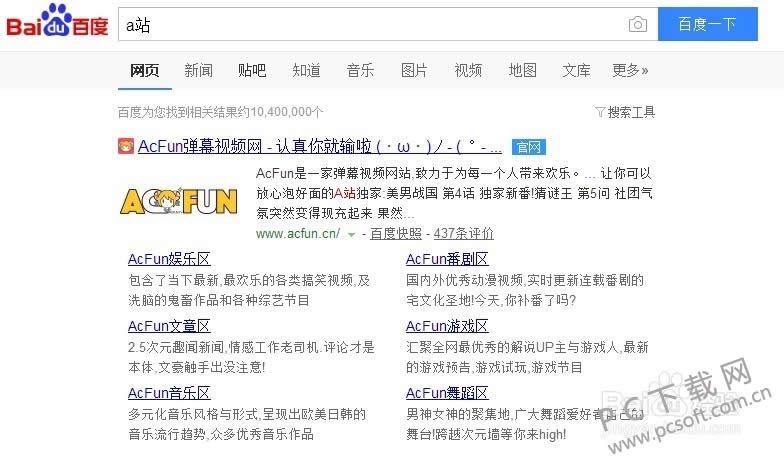Open the AcFun娱乐区 sub-link
Viewport: 784px width, 456px height.
coord(169,260)
